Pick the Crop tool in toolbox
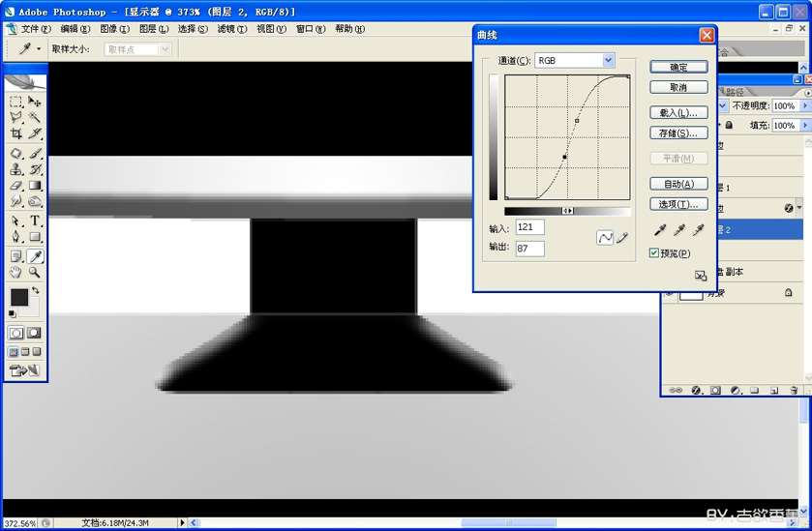The height and width of the screenshot is (531, 812). pos(16,133)
